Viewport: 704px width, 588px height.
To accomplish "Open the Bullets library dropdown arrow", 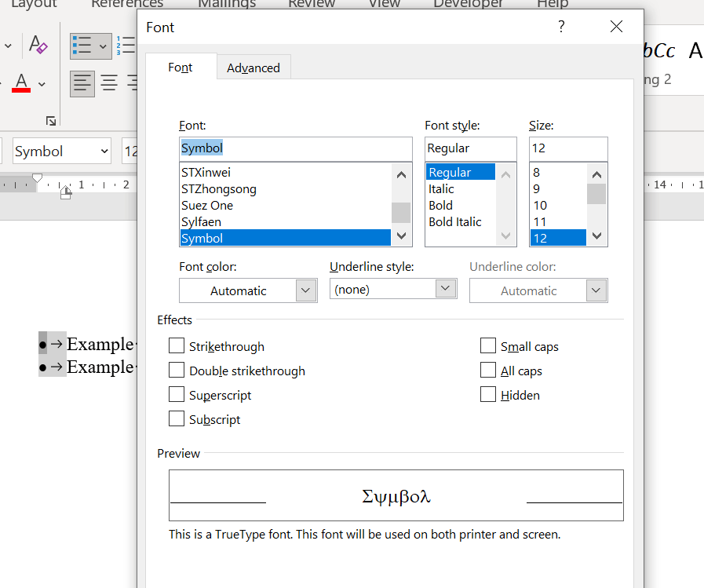I will point(103,46).
